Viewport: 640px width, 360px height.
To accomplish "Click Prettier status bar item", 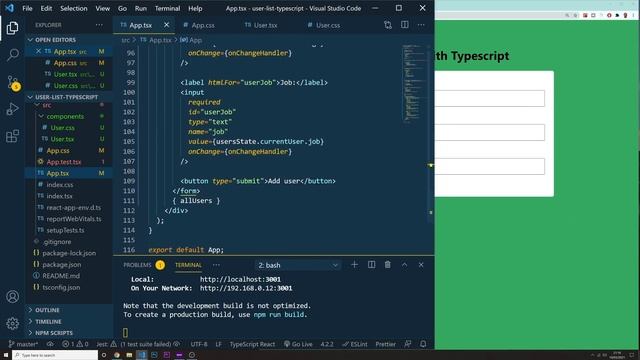I will point(385,344).
